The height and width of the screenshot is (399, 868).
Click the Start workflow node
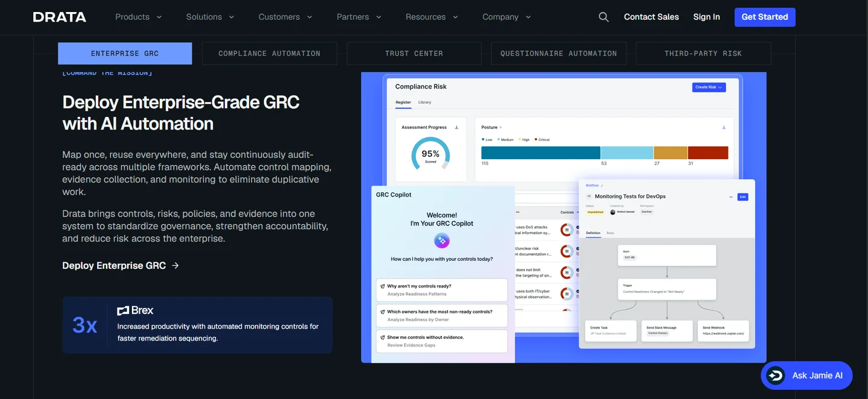[x=667, y=255]
